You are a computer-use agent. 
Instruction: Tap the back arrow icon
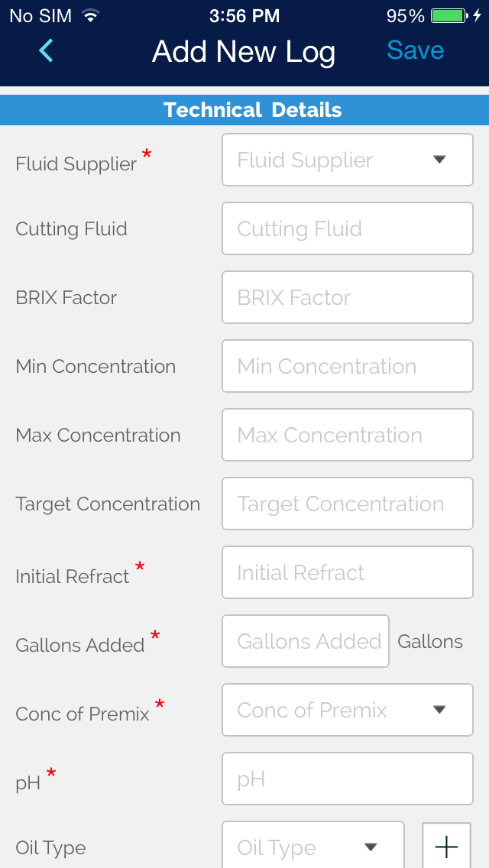click(46, 51)
